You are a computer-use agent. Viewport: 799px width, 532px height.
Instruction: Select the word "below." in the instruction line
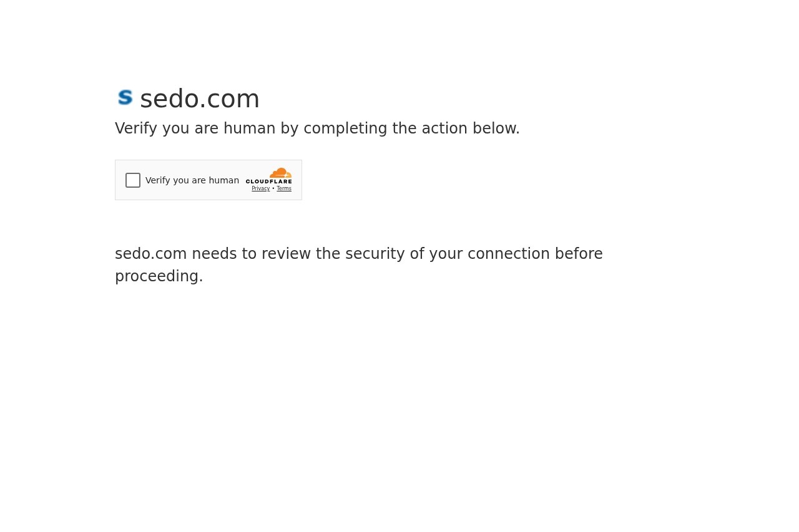click(496, 128)
